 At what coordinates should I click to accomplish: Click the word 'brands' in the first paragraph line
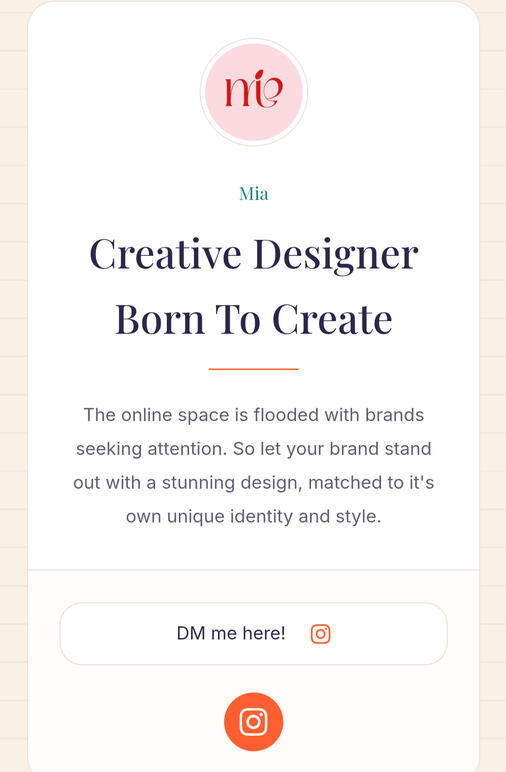394,415
